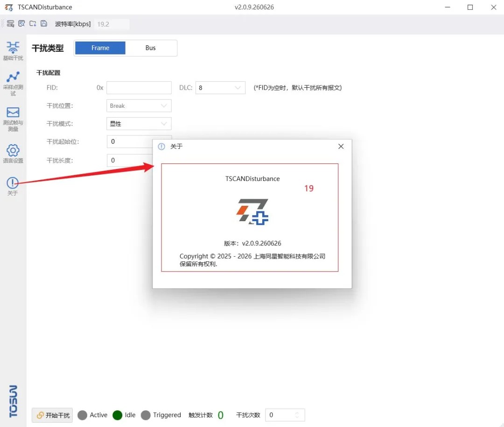Viewport: 504px width, 427px height.
Task: Click the 触发计数 green value 0
Action: [220, 415]
